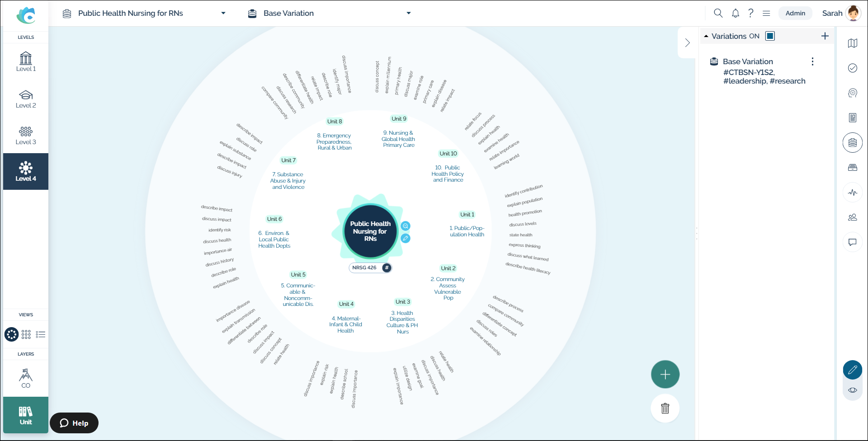The image size is (868, 441).
Task: Click the Help chat button
Action: point(74,423)
